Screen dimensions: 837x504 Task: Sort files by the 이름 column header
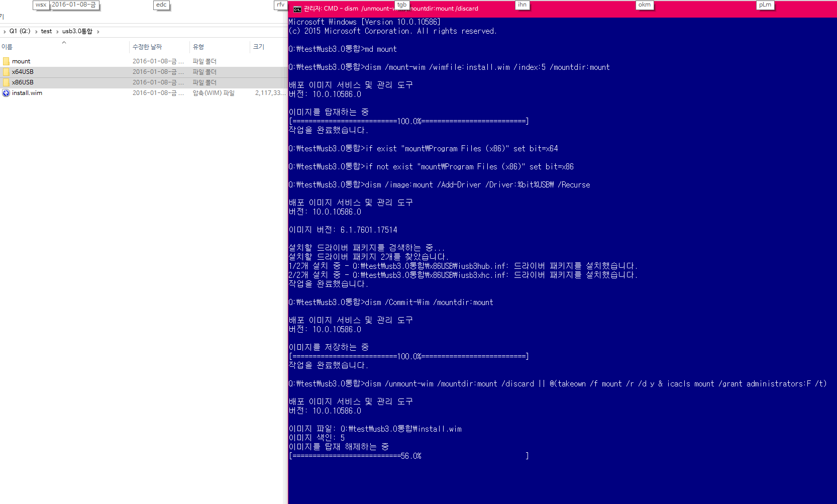click(x=7, y=47)
